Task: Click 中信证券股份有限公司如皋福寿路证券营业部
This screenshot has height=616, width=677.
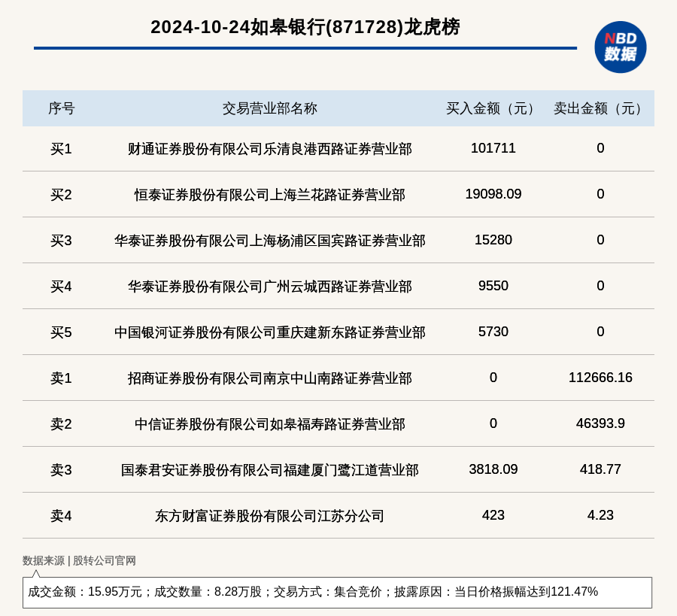Action: pyautogui.click(x=270, y=424)
